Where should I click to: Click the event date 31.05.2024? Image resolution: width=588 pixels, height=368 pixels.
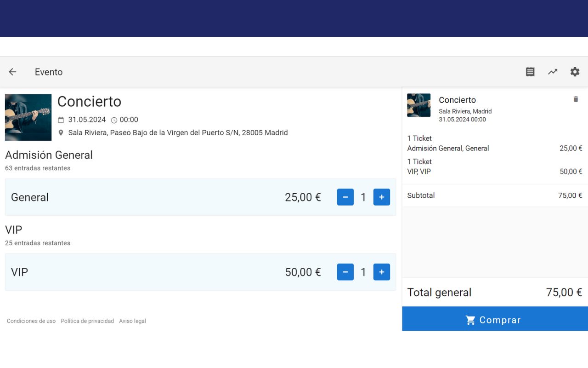(87, 120)
